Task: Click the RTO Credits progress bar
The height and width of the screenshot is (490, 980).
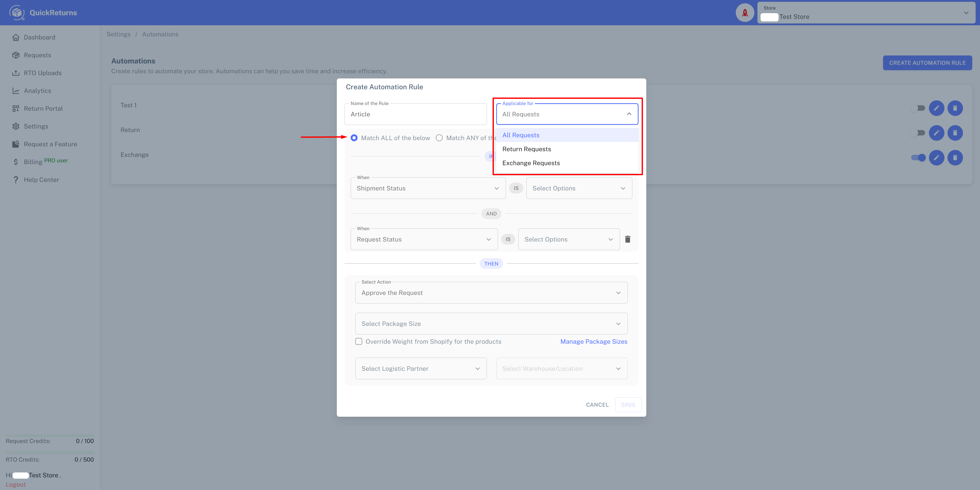Action: click(50, 452)
